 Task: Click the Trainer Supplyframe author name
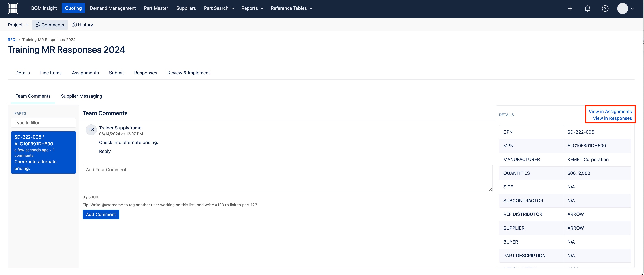120,128
